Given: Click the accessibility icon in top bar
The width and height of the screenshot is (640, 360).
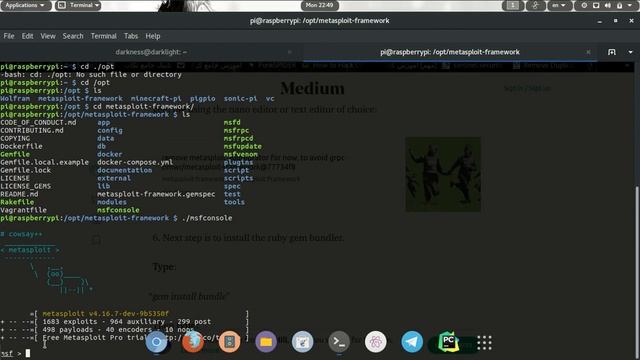Looking at the screenshot, I should pos(536,5).
